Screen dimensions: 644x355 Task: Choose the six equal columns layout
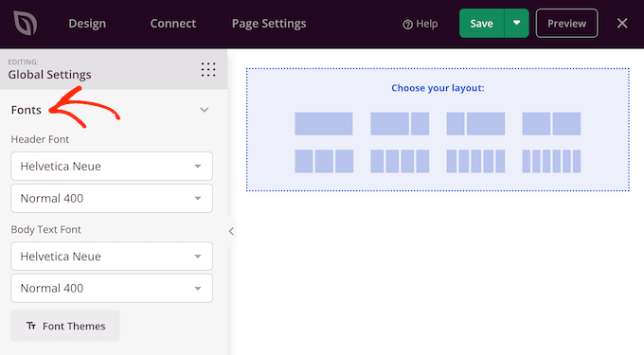551,161
